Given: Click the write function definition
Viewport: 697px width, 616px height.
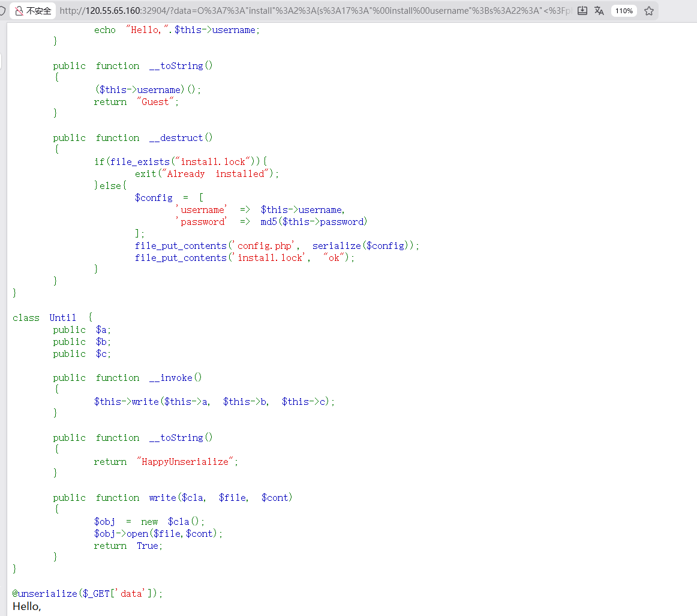Looking at the screenshot, I should (x=163, y=497).
